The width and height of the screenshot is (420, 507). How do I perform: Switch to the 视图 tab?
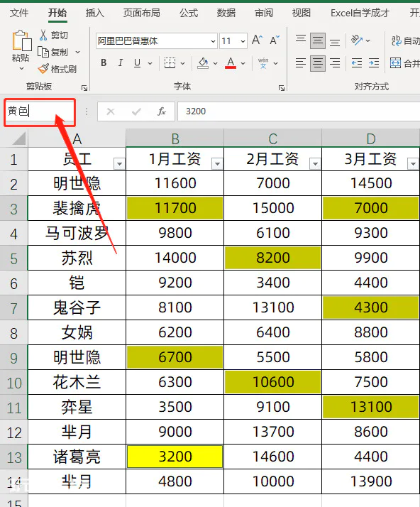point(301,13)
